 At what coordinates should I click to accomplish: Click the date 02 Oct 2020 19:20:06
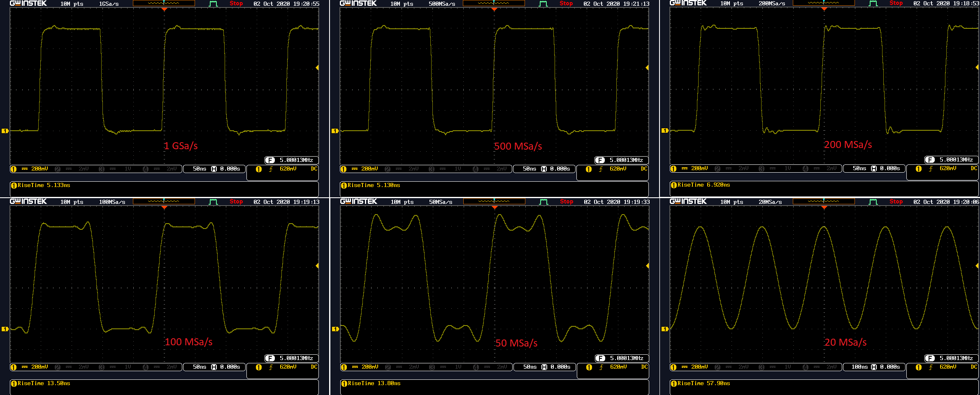(x=946, y=202)
